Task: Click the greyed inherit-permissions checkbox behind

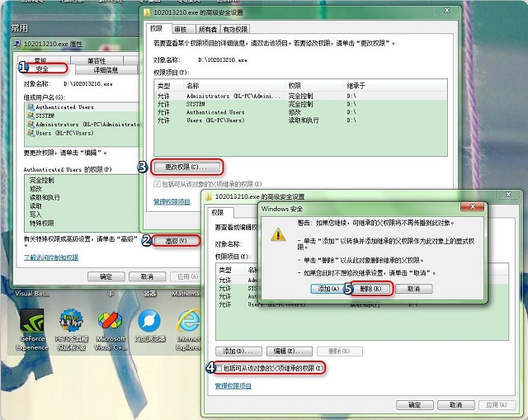Action: click(x=158, y=184)
